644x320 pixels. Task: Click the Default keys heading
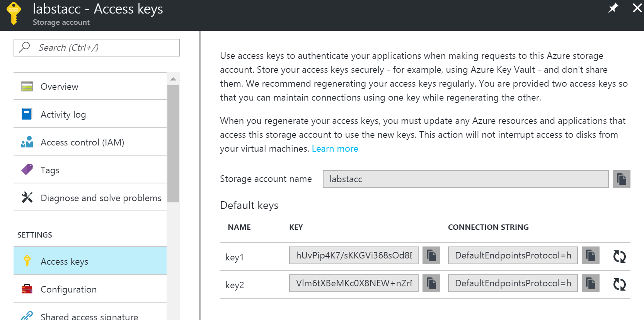(249, 205)
